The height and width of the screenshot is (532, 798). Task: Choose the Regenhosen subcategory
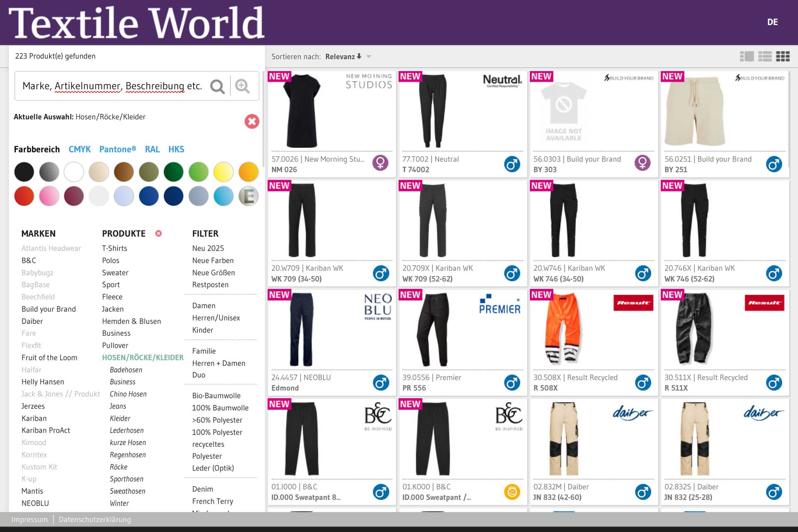(x=128, y=455)
